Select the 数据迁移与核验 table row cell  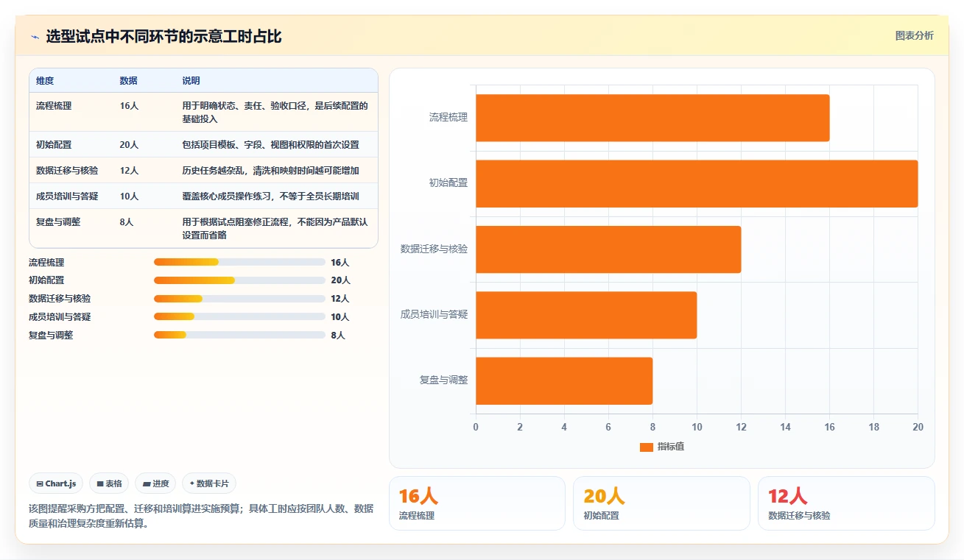[67, 171]
